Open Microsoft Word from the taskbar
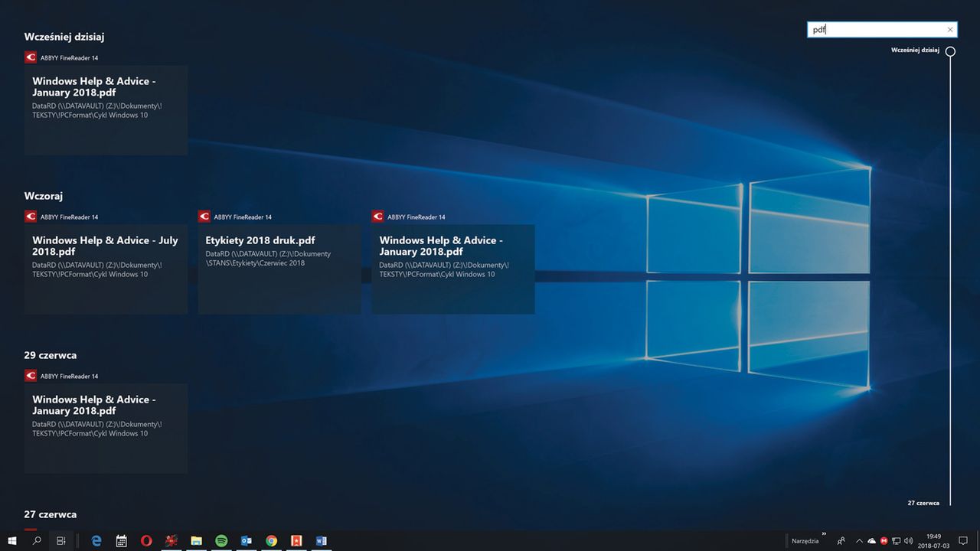This screenshot has width=980, height=551. 322,540
